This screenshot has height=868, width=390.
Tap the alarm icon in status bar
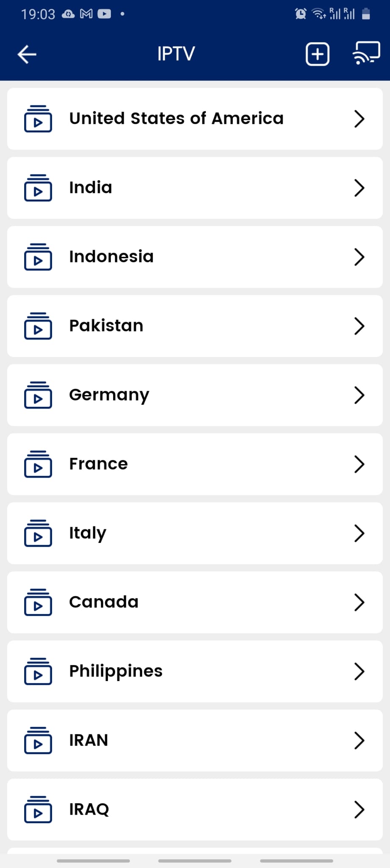tap(300, 14)
